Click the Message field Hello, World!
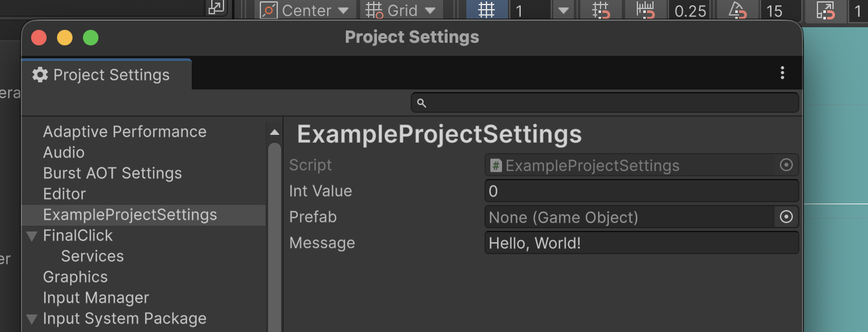Image resolution: width=868 pixels, height=332 pixels. tap(641, 243)
